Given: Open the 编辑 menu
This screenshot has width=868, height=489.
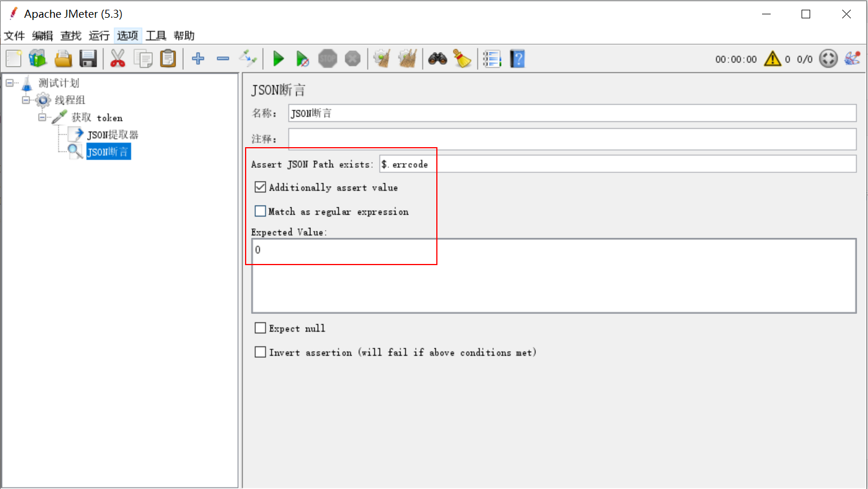Looking at the screenshot, I should (42, 36).
